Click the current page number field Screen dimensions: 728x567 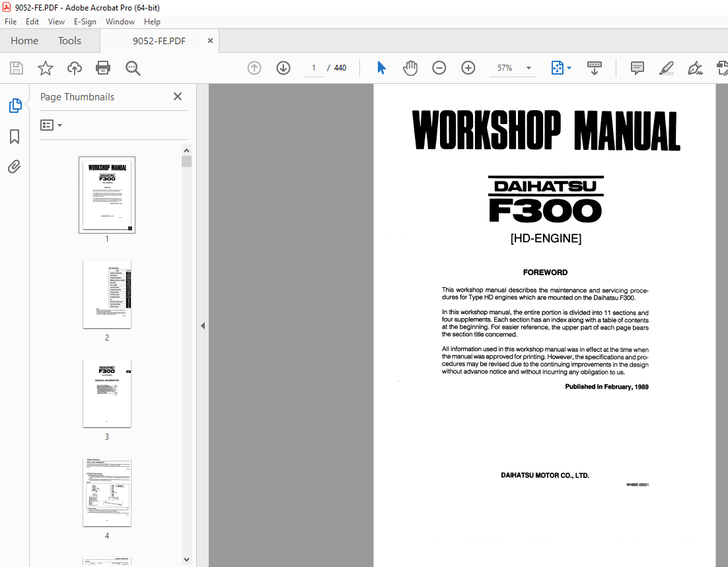(314, 68)
